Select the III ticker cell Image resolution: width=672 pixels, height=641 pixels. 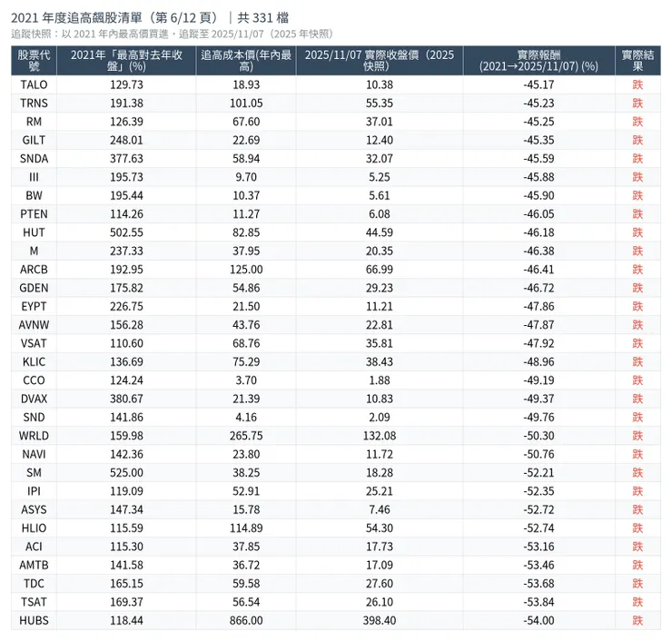[34, 177]
